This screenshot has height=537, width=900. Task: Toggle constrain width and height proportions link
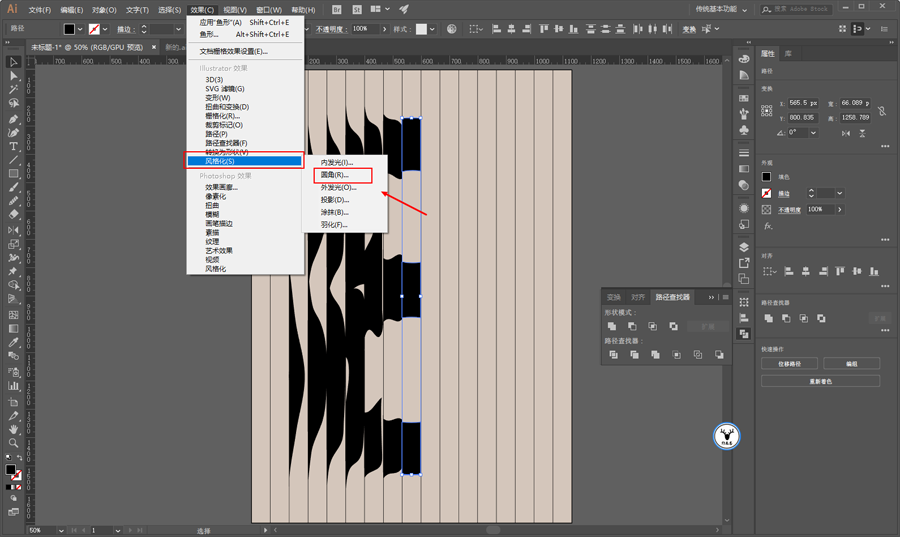tap(881, 110)
